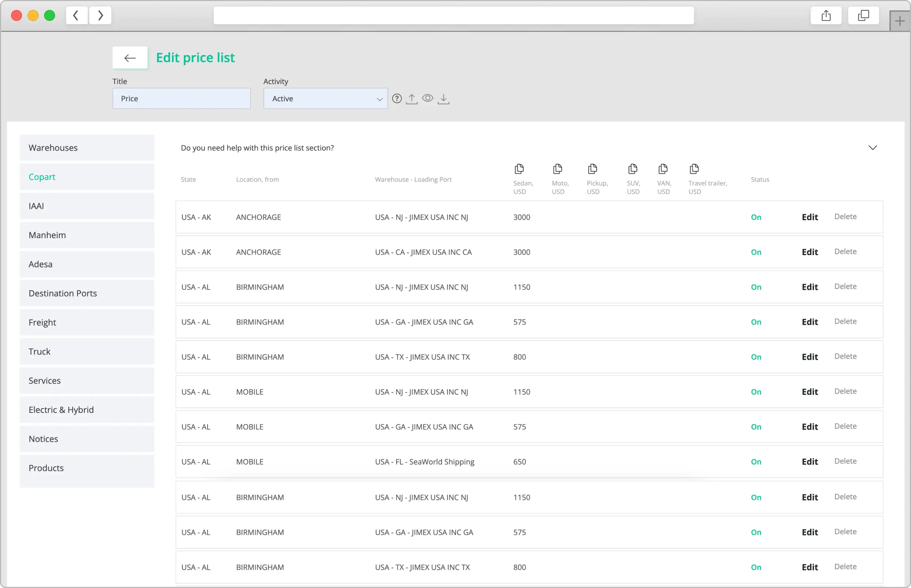Open the help question mark icon

click(397, 99)
